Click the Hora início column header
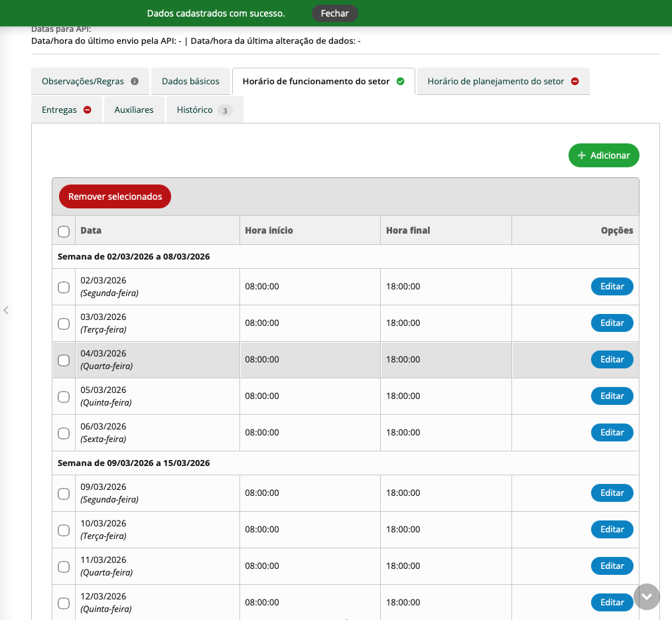This screenshot has width=672, height=620. (269, 231)
